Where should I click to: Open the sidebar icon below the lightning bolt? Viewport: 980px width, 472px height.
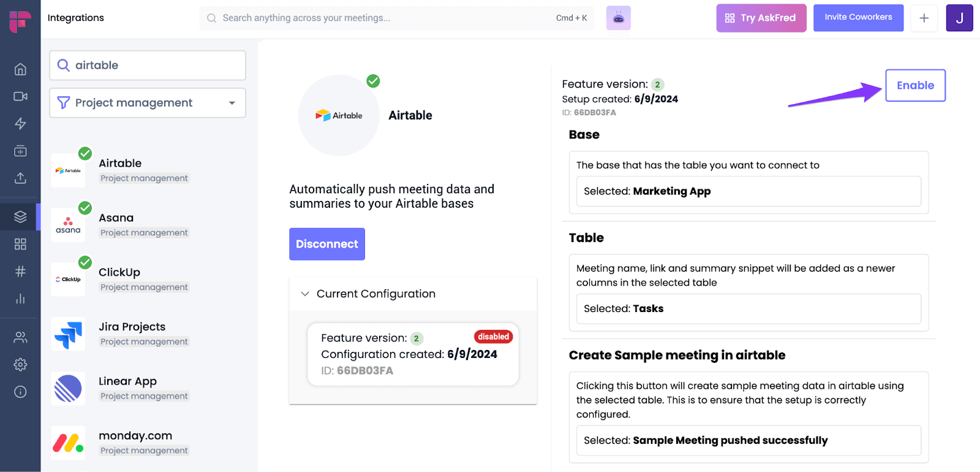(20, 151)
